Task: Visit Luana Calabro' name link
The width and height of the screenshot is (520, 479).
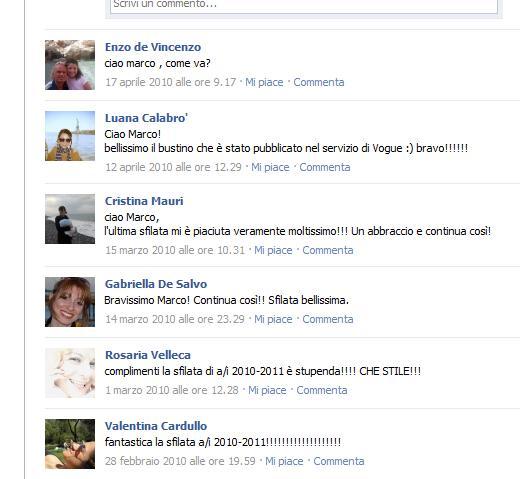Action: [x=146, y=118]
